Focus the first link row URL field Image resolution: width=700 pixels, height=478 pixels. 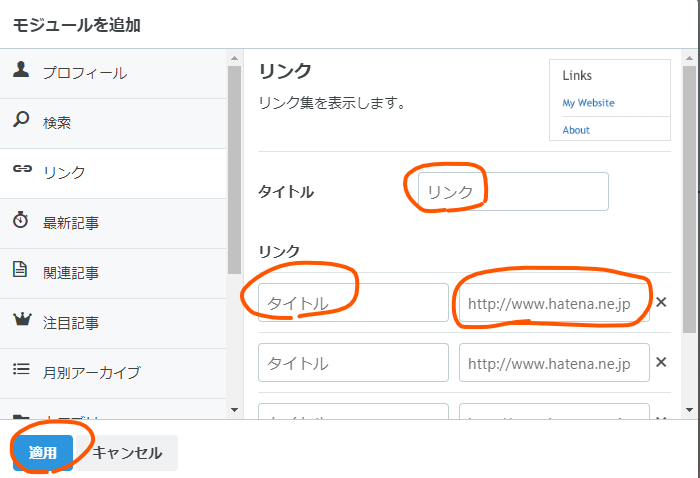554,303
